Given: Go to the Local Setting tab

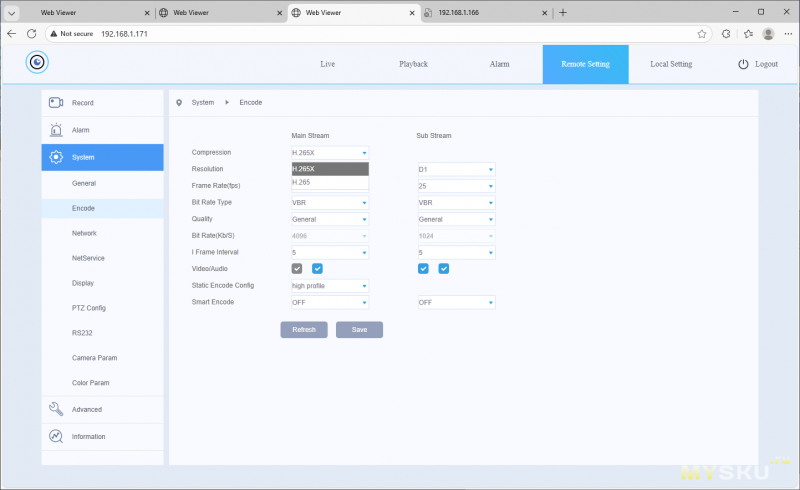Looking at the screenshot, I should pyautogui.click(x=670, y=64).
